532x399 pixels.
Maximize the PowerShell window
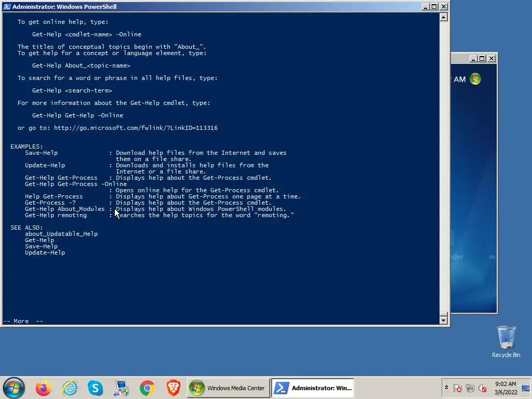434,6
